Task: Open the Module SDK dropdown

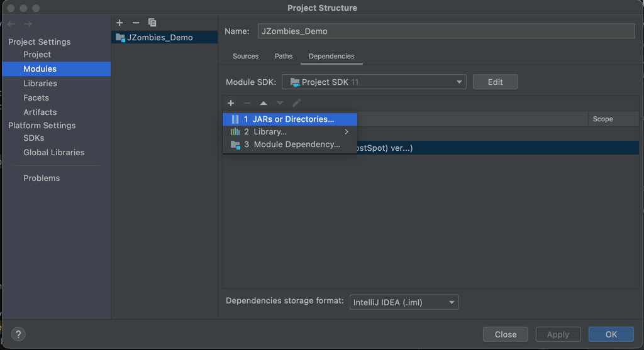Action: click(374, 82)
